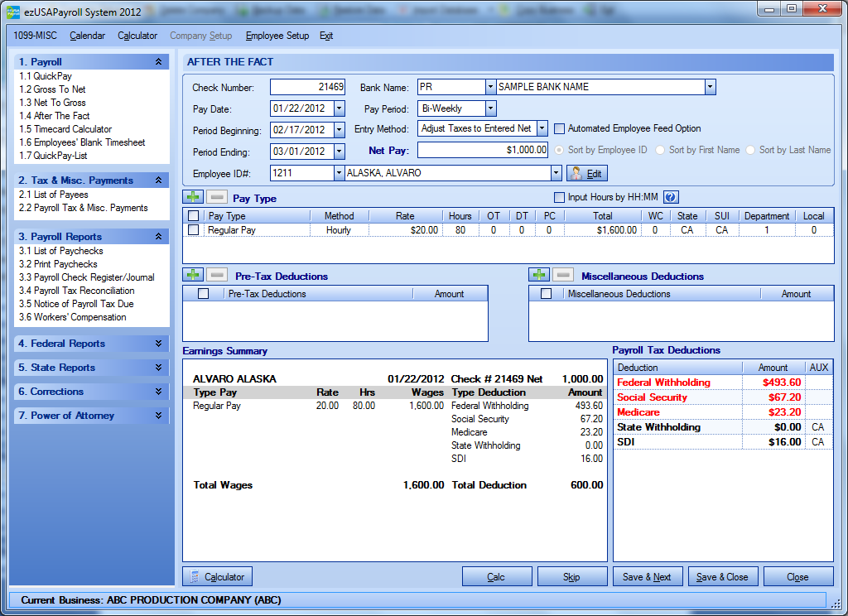The image size is (848, 616).
Task: Expand the Entry Method dropdown
Action: pos(542,128)
